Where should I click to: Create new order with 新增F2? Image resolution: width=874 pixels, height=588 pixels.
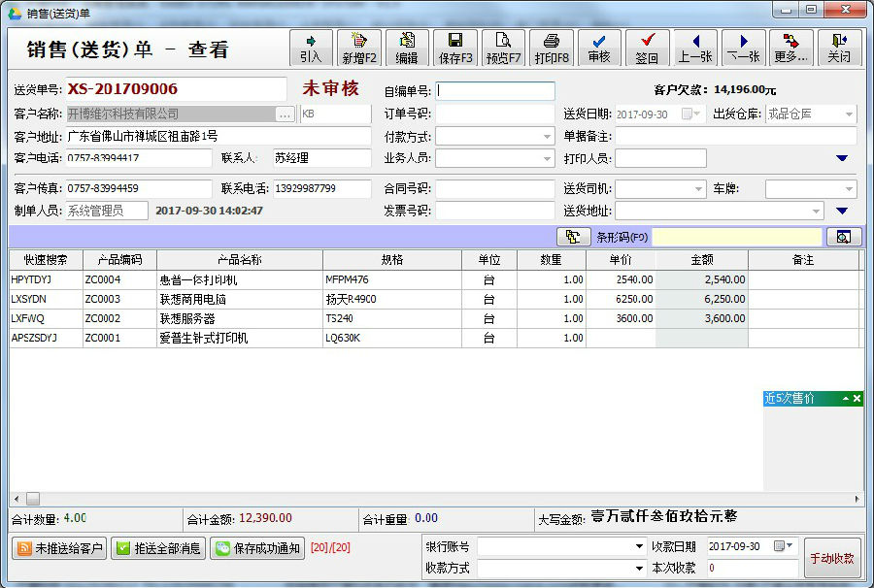tap(359, 48)
